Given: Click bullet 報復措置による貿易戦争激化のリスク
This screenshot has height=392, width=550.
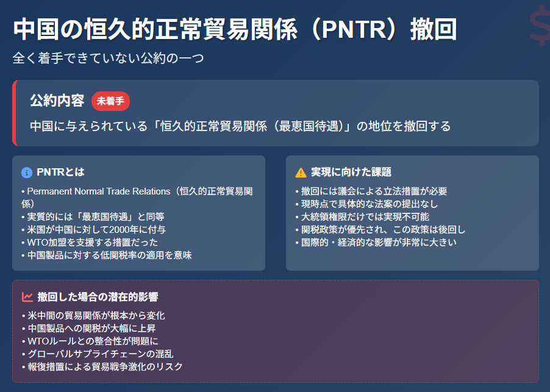Looking at the screenshot, I should (x=102, y=367).
